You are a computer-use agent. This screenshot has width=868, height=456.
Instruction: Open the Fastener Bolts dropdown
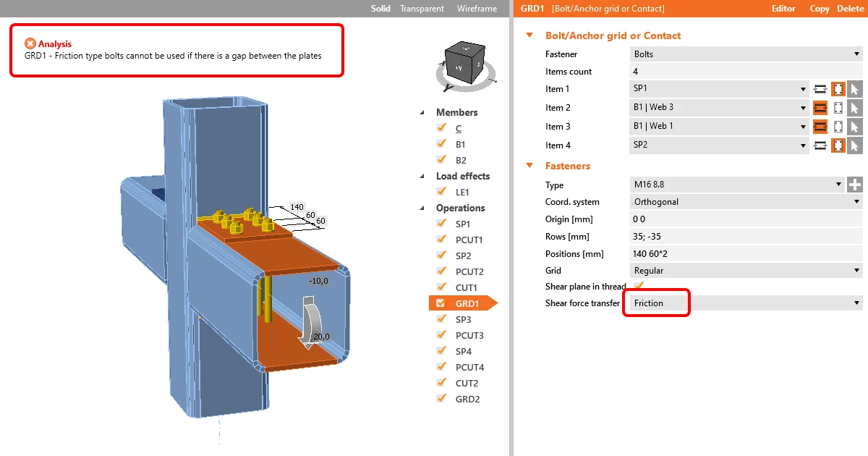tap(746, 54)
